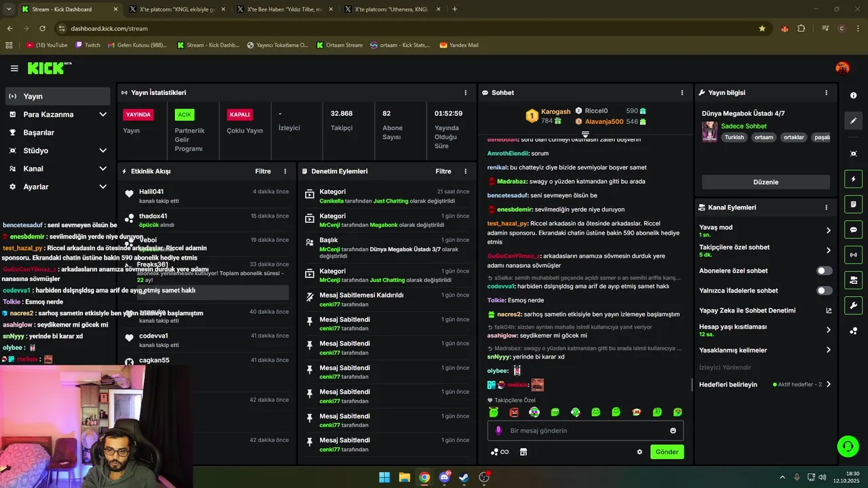Viewport: 868px width, 488px height.
Task: Click the bubbles icon at bottom of right sidebar
Action: tap(853, 331)
